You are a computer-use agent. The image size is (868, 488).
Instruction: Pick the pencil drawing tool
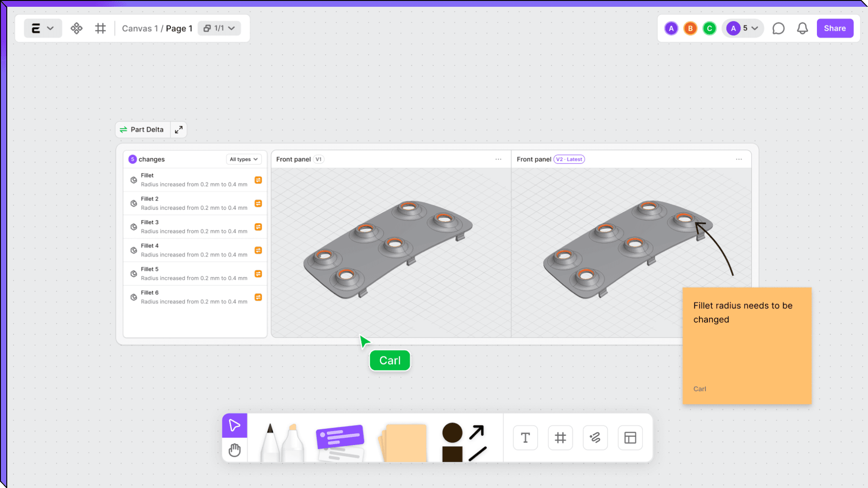click(x=270, y=442)
